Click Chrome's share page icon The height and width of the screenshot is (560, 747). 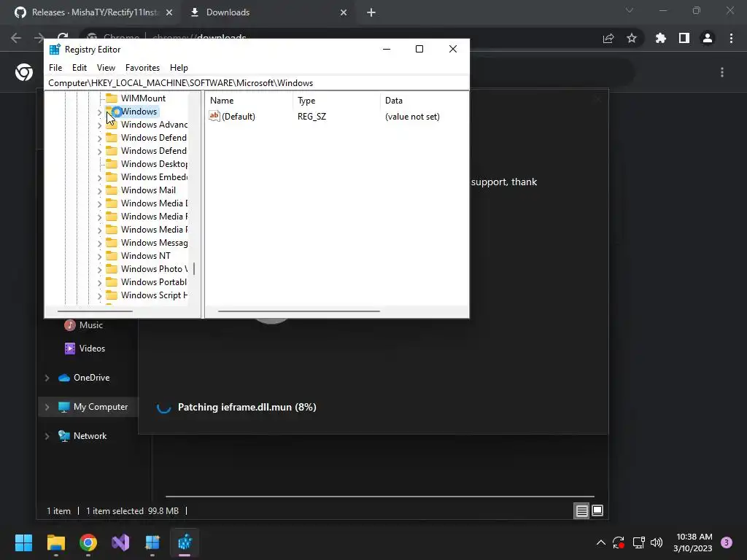click(608, 39)
